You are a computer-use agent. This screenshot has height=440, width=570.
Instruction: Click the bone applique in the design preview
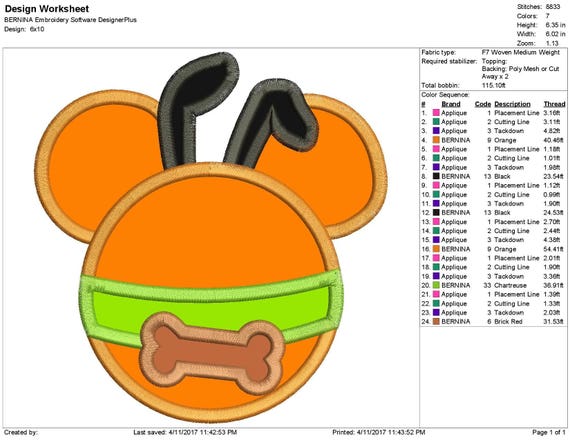(212, 353)
